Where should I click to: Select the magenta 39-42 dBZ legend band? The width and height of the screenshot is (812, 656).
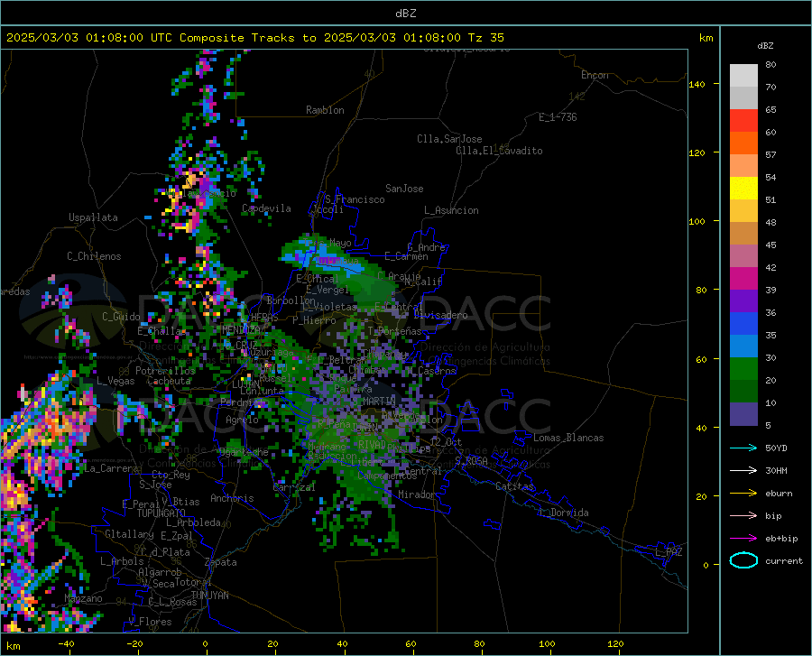pos(743,279)
